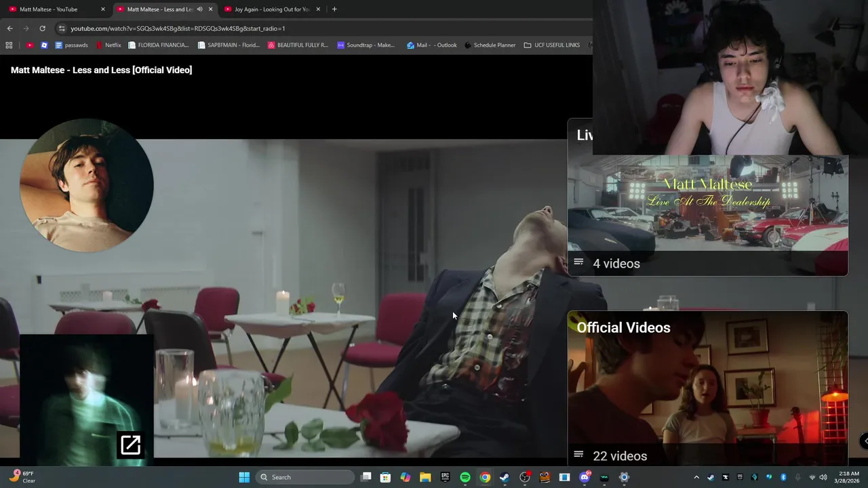This screenshot has height=488, width=868.
Task: Open the Netflix bookmark
Action: coord(108,45)
